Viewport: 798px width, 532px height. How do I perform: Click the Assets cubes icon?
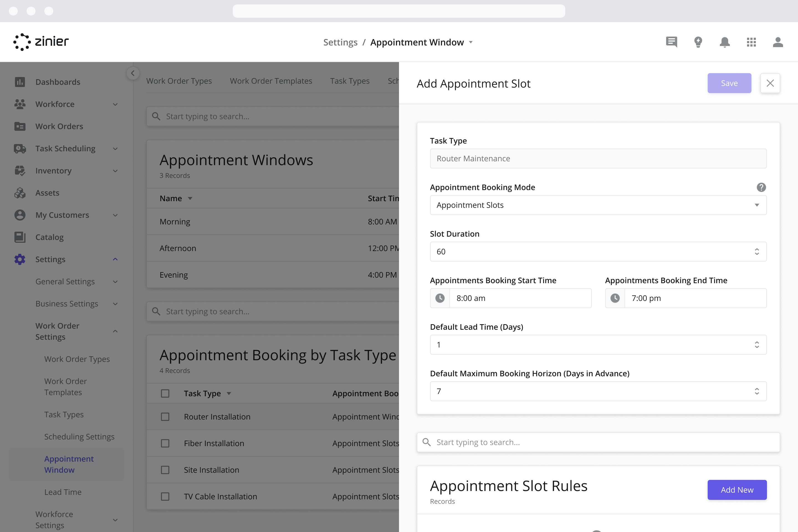coord(20,193)
